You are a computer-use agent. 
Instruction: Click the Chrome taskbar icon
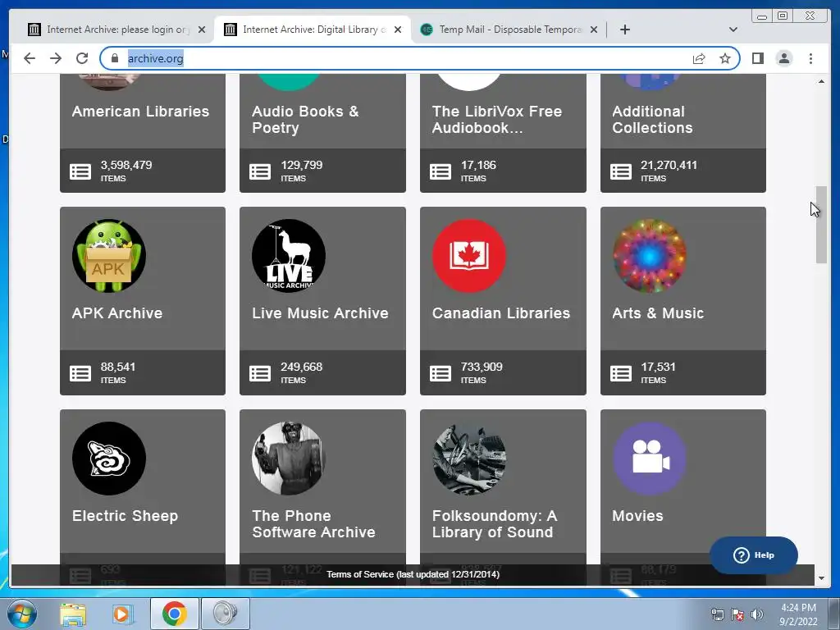tap(174, 614)
